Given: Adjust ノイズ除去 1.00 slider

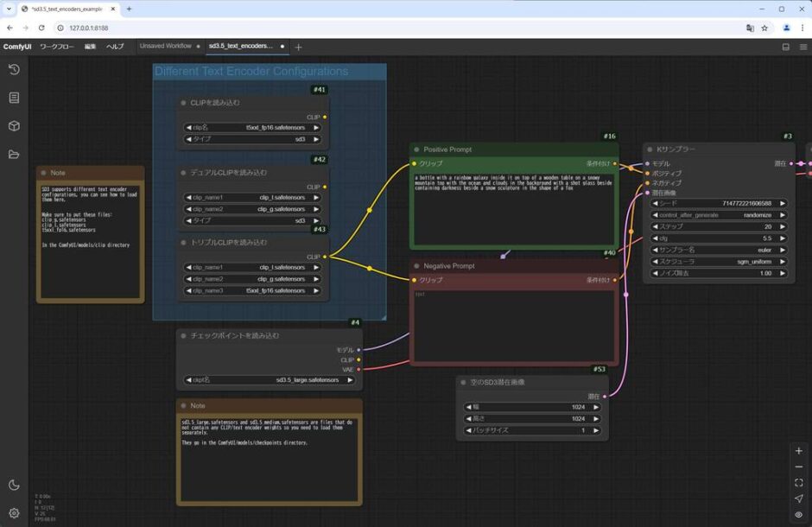Looking at the screenshot, I should click(x=719, y=273).
